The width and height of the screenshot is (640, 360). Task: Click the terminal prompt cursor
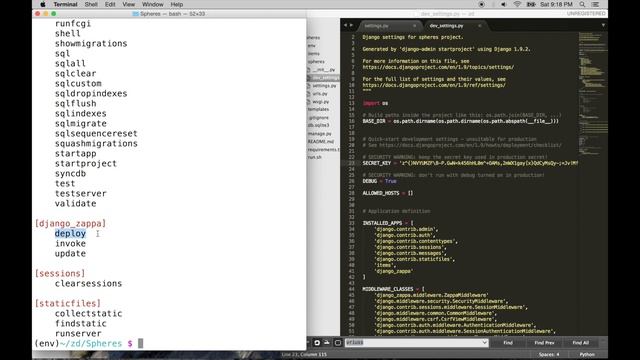(x=140, y=344)
